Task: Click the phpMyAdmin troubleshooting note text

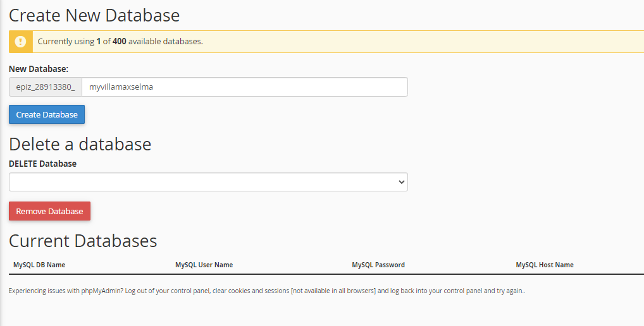Action: pos(267,291)
